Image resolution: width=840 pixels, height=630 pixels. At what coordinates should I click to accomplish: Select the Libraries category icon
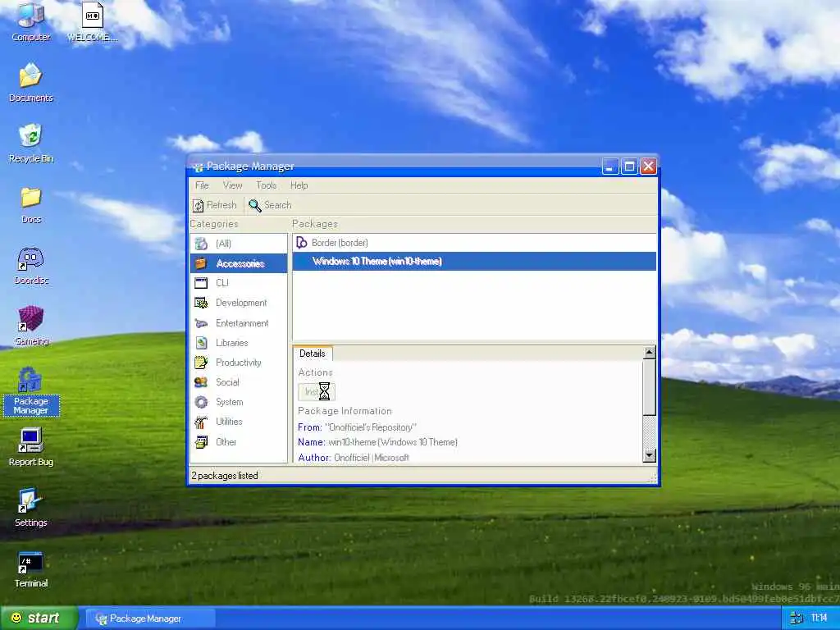[x=201, y=343]
